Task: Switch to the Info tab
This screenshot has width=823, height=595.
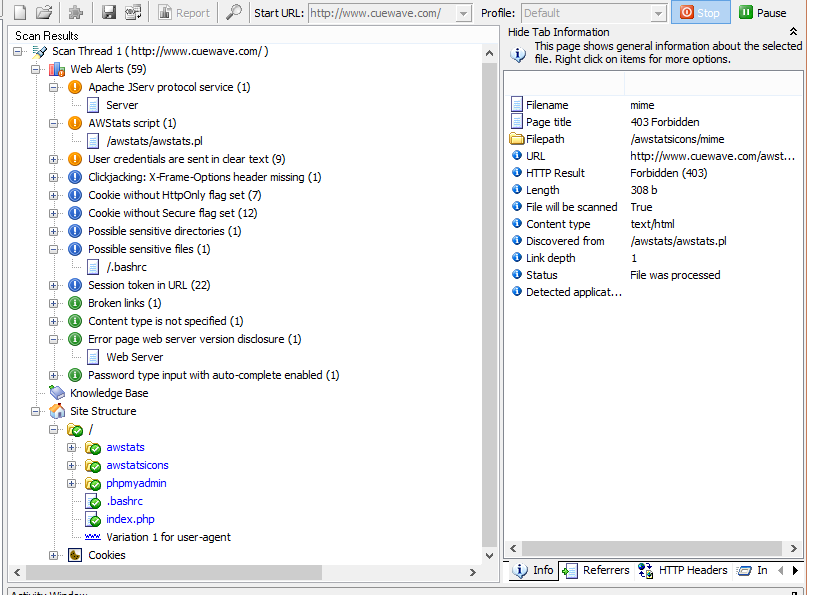Action: (x=533, y=570)
